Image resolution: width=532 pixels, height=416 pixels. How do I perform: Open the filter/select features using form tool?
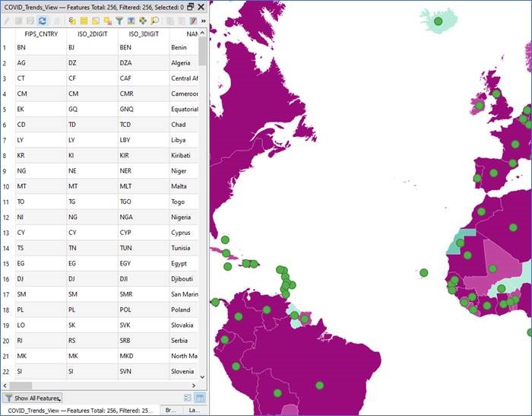[119, 21]
